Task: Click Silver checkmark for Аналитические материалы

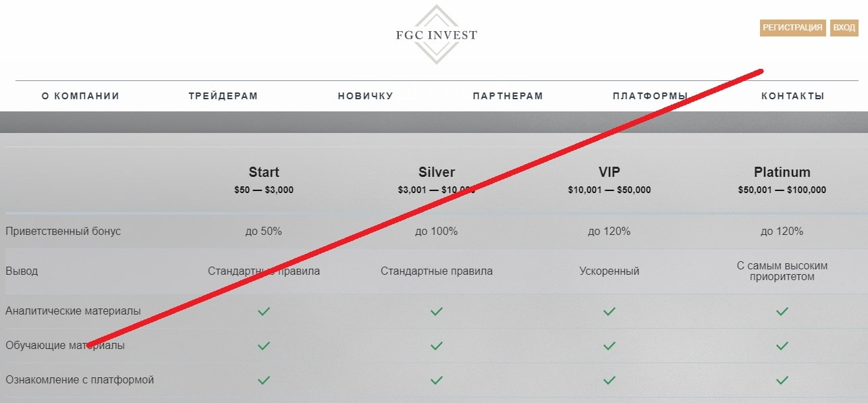Action: point(437,311)
